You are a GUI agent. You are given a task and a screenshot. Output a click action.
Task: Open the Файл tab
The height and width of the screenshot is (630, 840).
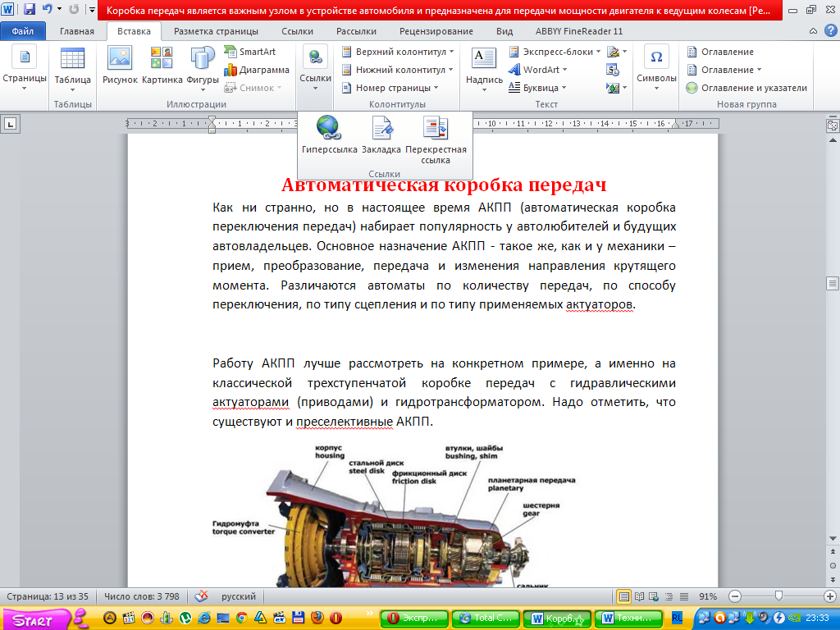[x=22, y=31]
